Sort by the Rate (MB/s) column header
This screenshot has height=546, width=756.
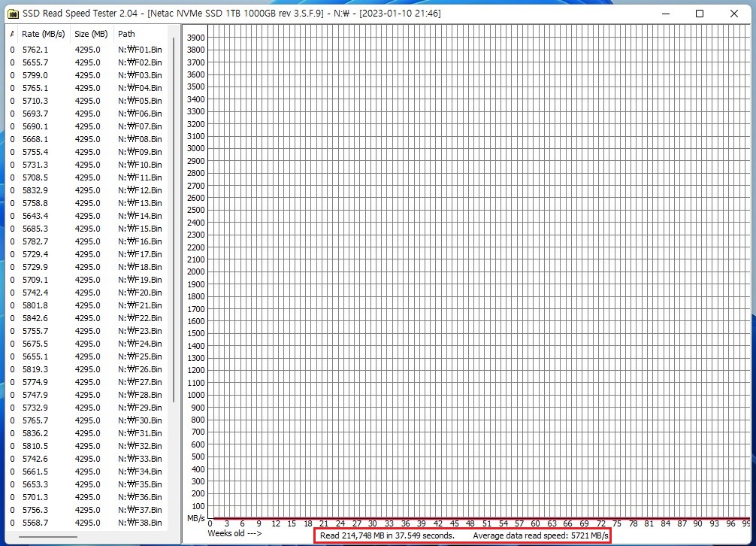43,34
